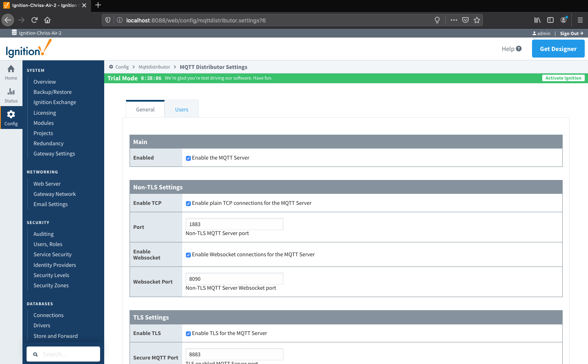Open Gateway Settings in the sidebar

tap(54, 153)
